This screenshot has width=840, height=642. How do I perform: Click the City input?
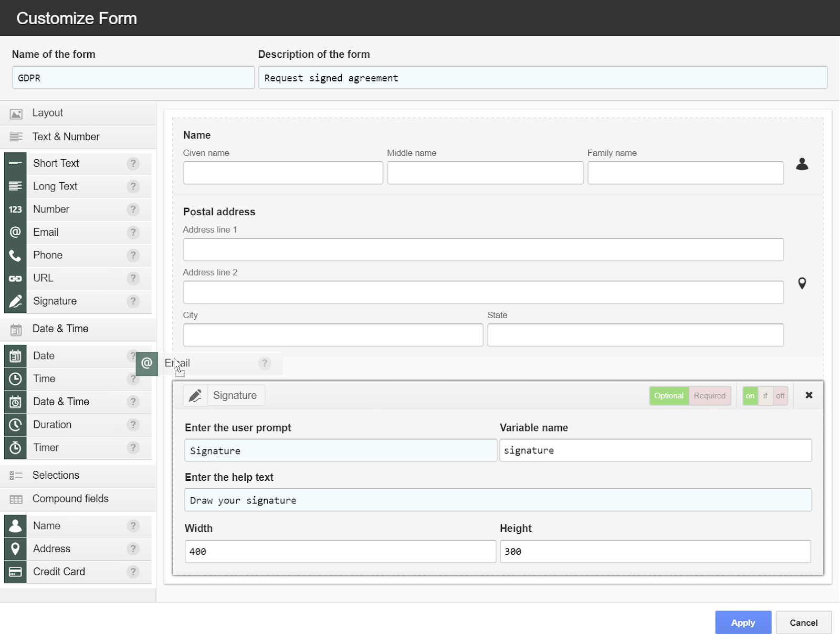(x=333, y=335)
